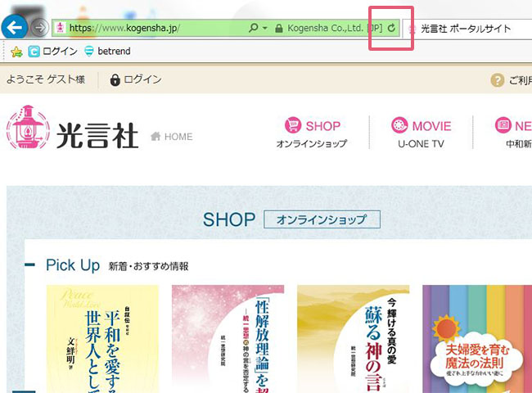The image size is (532, 393).
Task: Open MOVIE U-ONE TV in navigation
Action: pyautogui.click(x=421, y=133)
